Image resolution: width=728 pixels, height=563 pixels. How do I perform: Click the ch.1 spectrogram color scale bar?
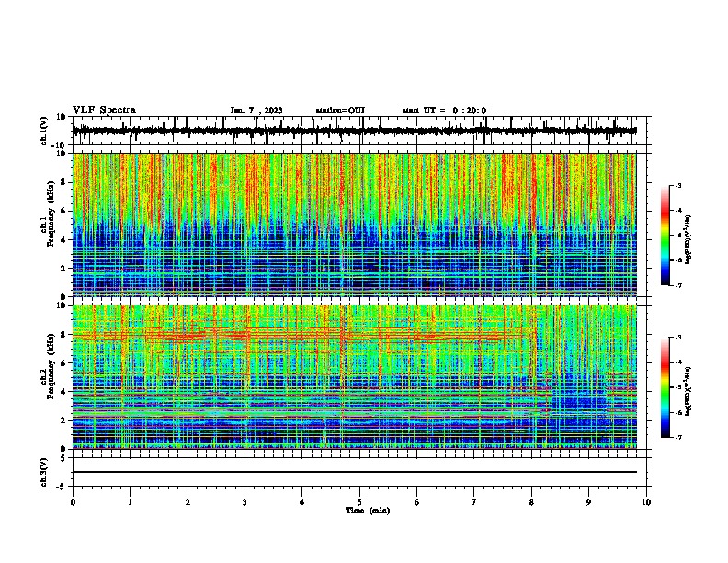click(665, 236)
